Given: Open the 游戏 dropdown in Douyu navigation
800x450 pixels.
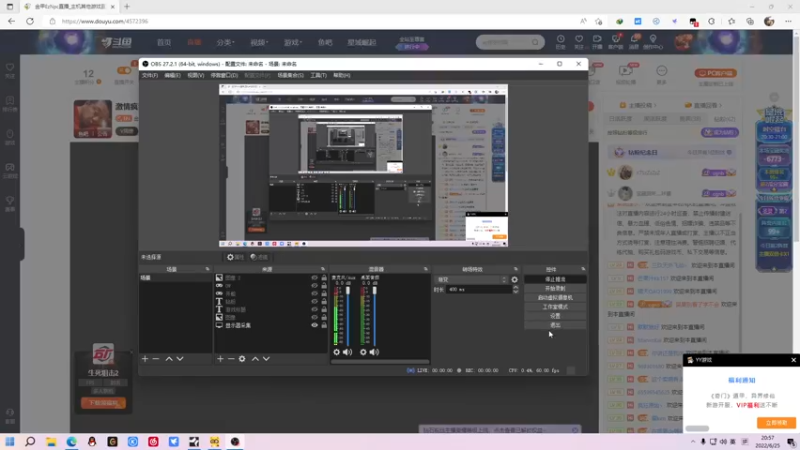Looking at the screenshot, I should (x=293, y=42).
